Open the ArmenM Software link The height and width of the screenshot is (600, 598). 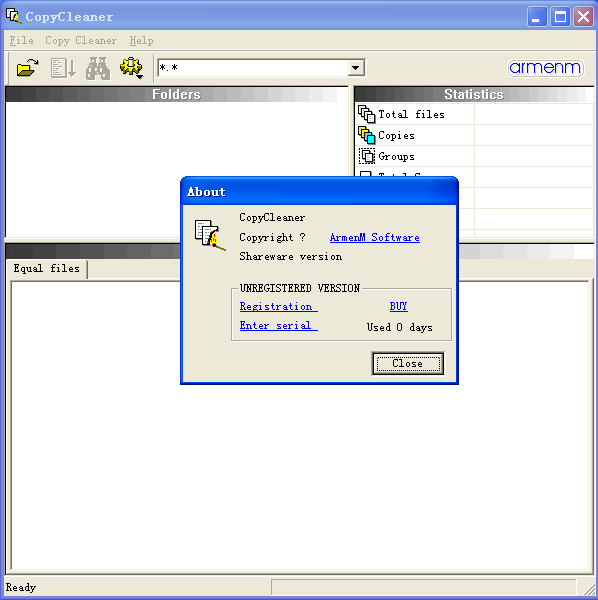(x=375, y=237)
